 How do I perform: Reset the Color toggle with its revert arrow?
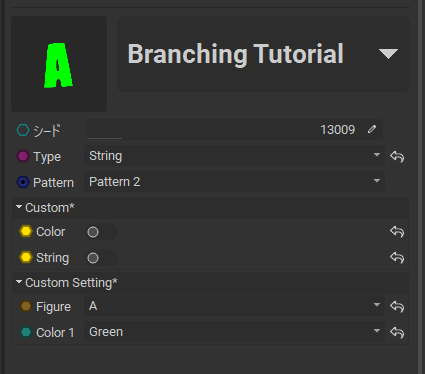(x=397, y=231)
